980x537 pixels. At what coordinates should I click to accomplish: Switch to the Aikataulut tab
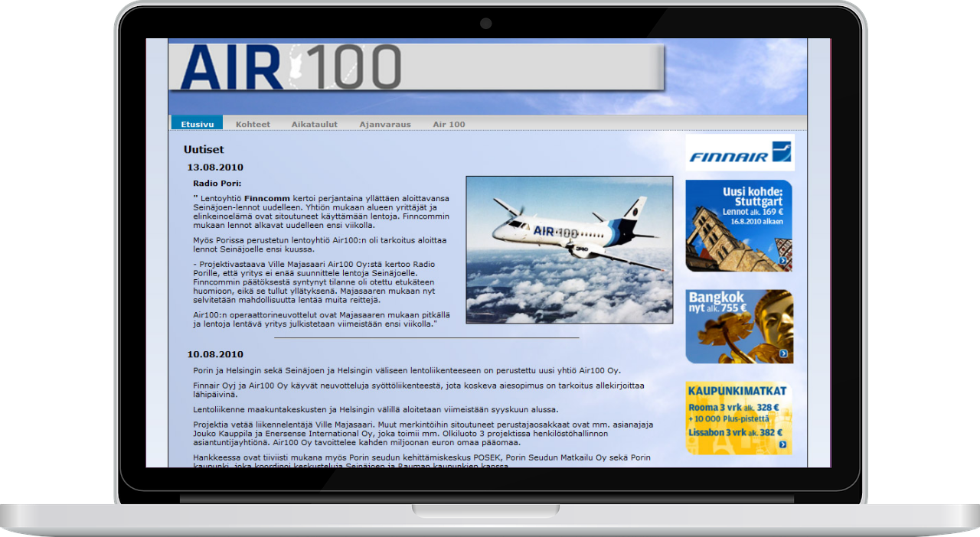(x=314, y=124)
